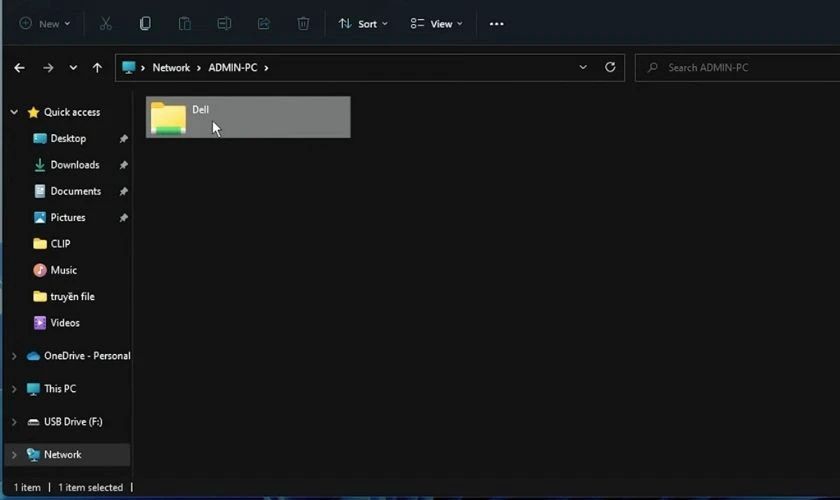Open the New item dropdown
840x500 pixels.
[x=45, y=23]
